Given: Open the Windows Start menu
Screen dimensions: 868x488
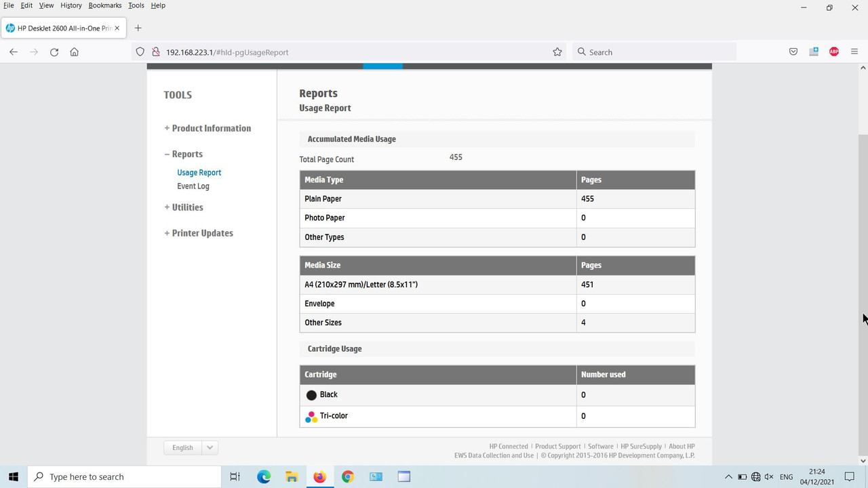Looking at the screenshot, I should tap(14, 476).
